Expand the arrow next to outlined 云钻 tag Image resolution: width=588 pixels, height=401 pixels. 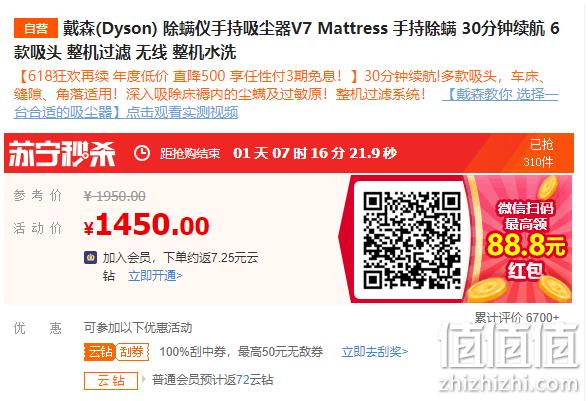tap(143, 380)
